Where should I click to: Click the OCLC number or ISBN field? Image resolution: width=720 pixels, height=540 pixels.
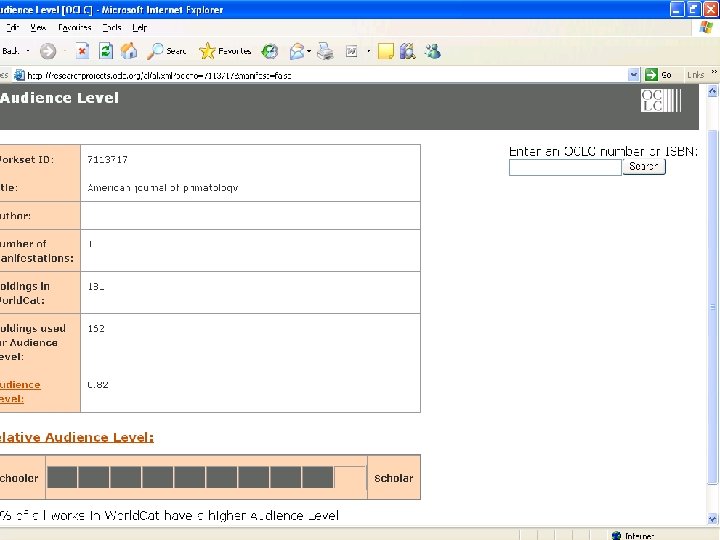[565, 167]
